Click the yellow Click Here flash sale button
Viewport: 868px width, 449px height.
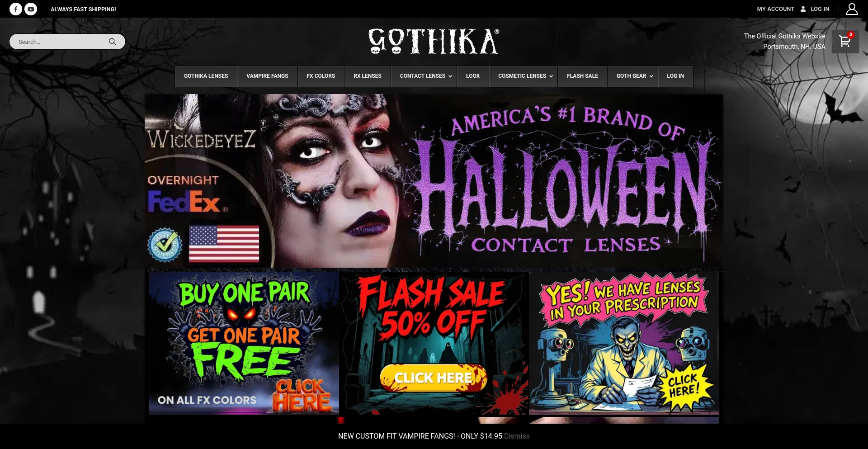(x=434, y=378)
